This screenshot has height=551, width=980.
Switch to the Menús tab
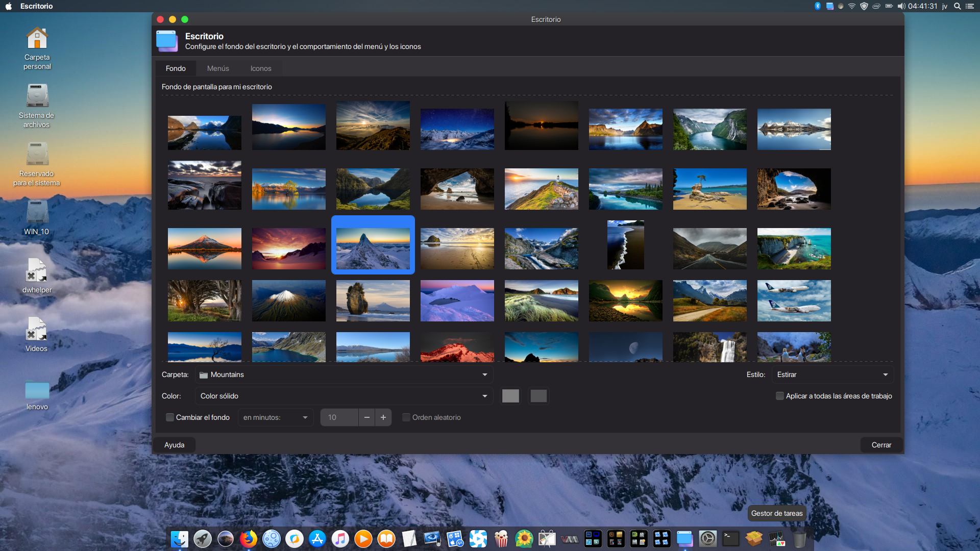218,68
